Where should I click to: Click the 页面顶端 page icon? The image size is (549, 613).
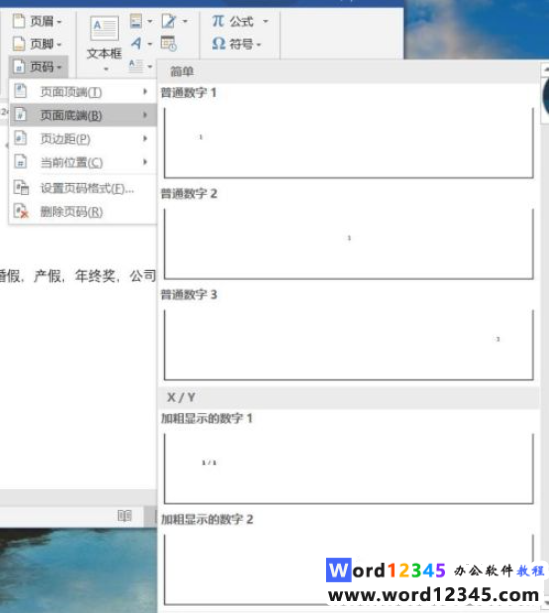20,91
